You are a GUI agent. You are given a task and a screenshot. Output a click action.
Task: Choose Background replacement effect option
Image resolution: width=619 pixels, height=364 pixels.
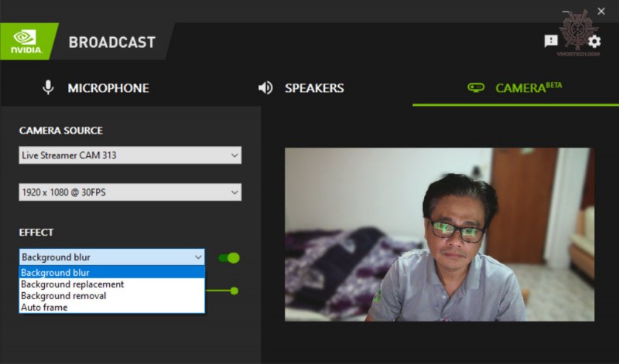(111, 284)
